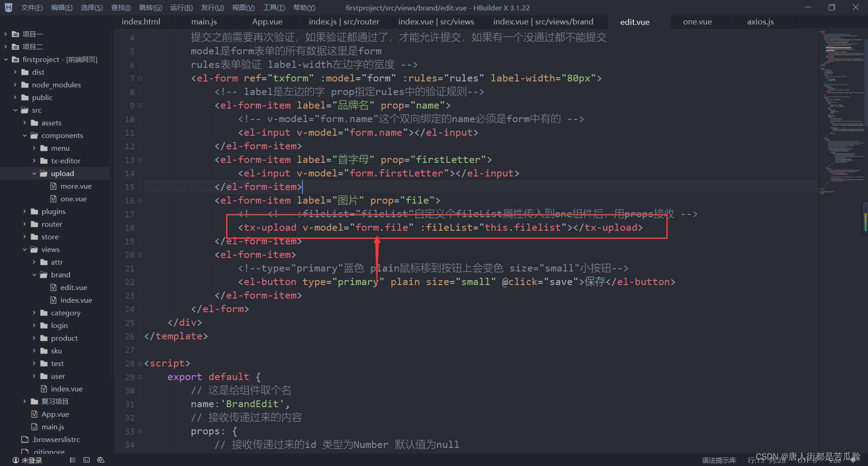The image size is (868, 466).
Task: Switch to the index.html tab
Action: click(x=141, y=22)
